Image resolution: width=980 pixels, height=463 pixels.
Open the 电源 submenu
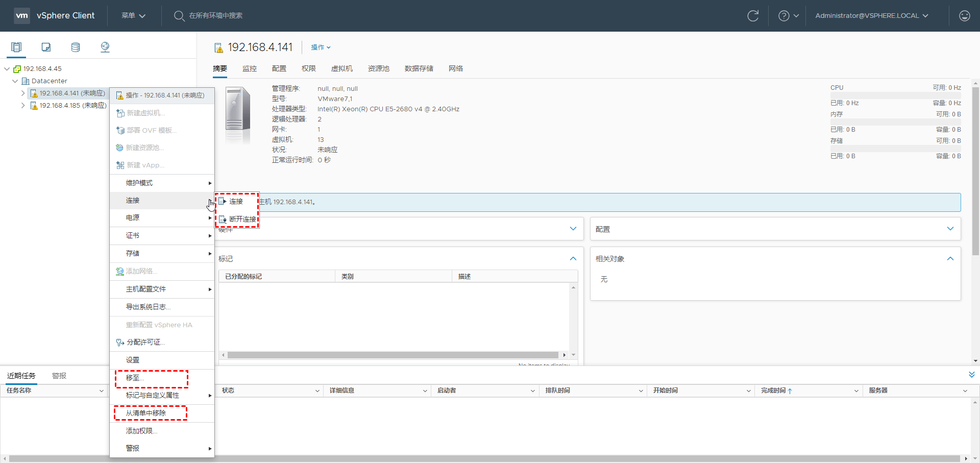[x=162, y=218]
